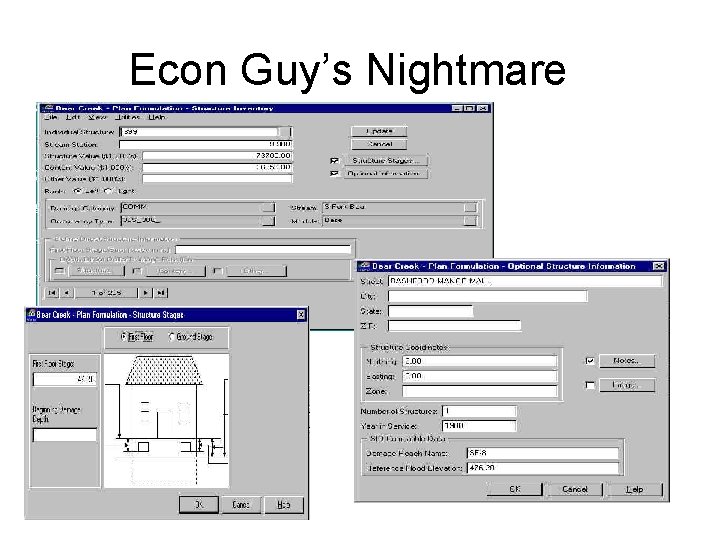Click Cancel in the Structure Inventory window
Screen dimensions: 720x540
[x=379, y=144]
